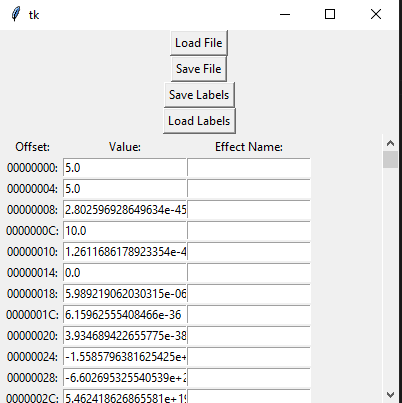Click the 00000018: offset label
The width and height of the screenshot is (402, 403).
pos(32,294)
